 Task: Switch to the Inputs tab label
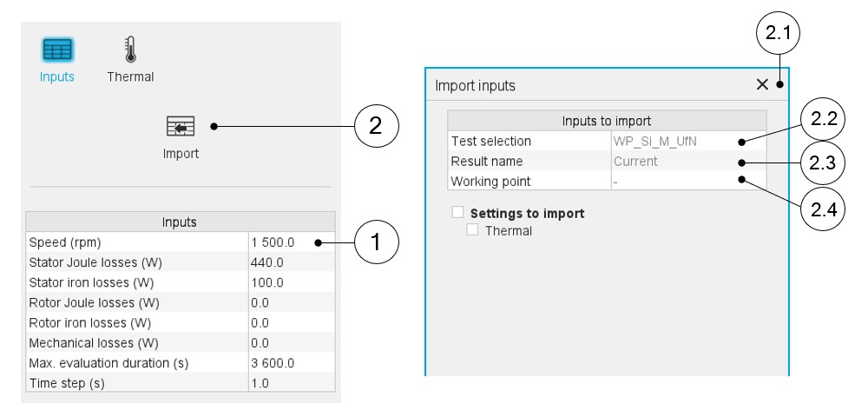coord(57,76)
